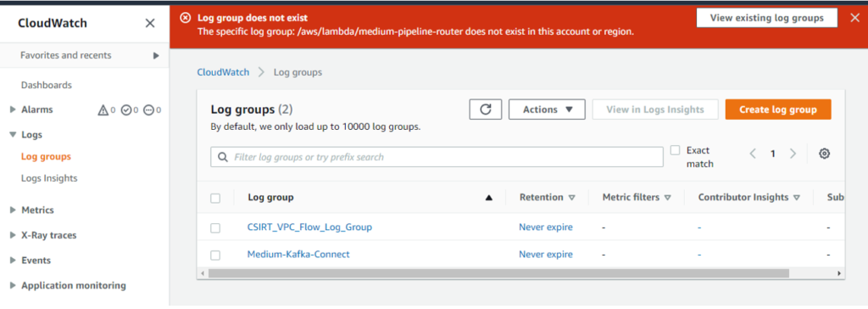The image size is (868, 309).
Task: Click the View in Logs Insights button
Action: click(655, 110)
